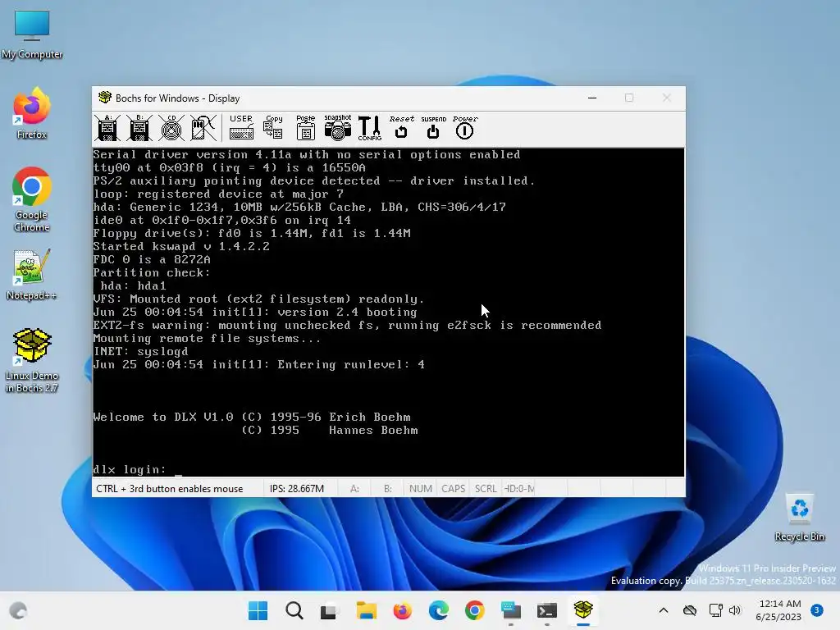
Task: Select the Google Chrome desktop shortcut
Action: (x=32, y=200)
